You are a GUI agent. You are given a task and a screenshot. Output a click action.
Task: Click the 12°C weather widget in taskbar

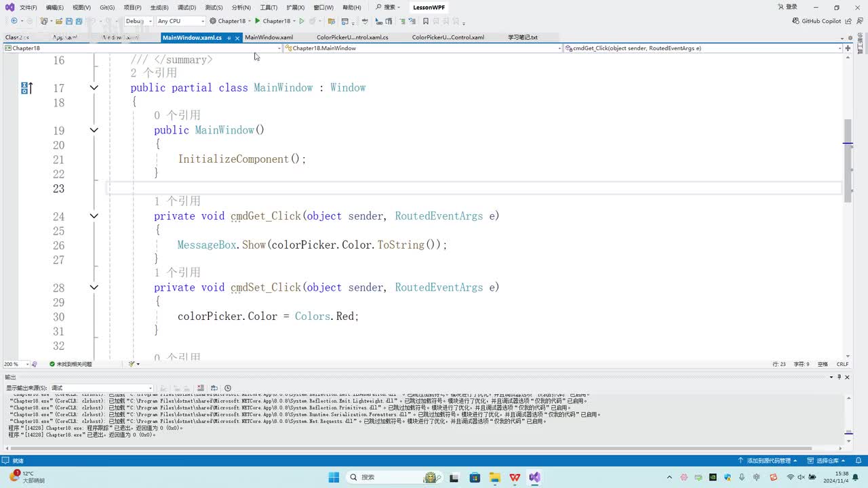click(26, 477)
